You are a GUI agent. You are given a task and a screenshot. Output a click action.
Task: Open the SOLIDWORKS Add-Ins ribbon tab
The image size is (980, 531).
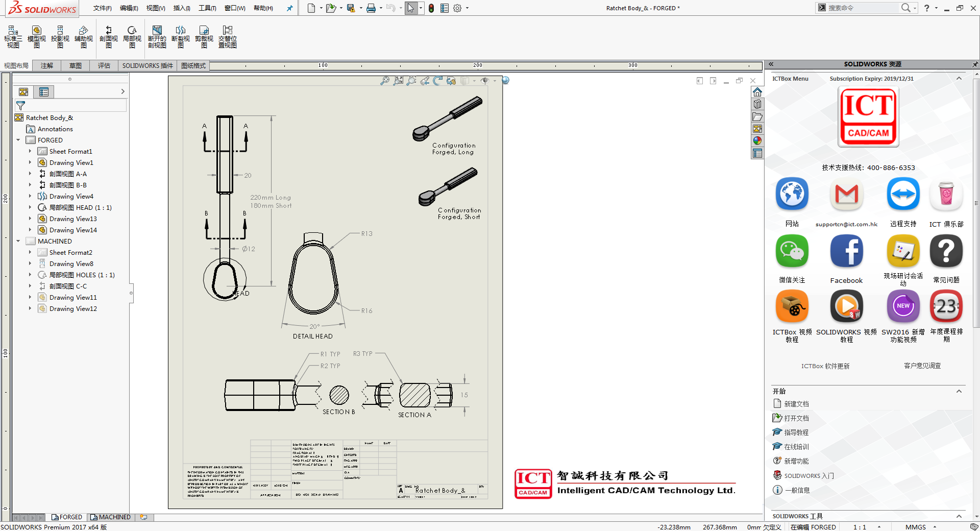tap(148, 66)
